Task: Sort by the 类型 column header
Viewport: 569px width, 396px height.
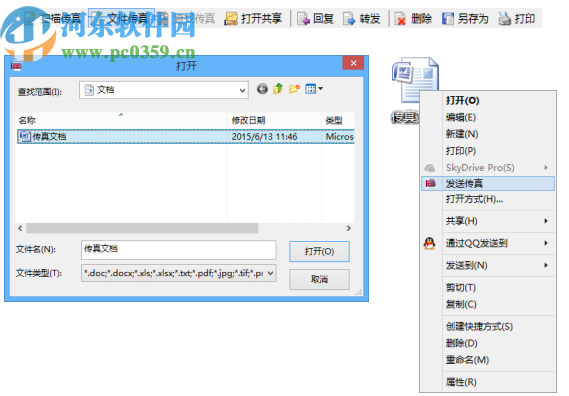Action: point(334,120)
